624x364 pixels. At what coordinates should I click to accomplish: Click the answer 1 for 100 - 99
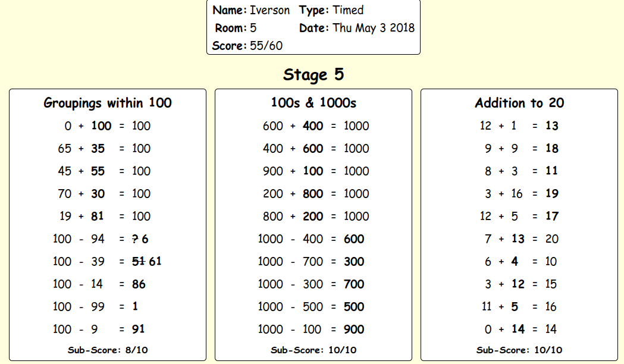[135, 306]
